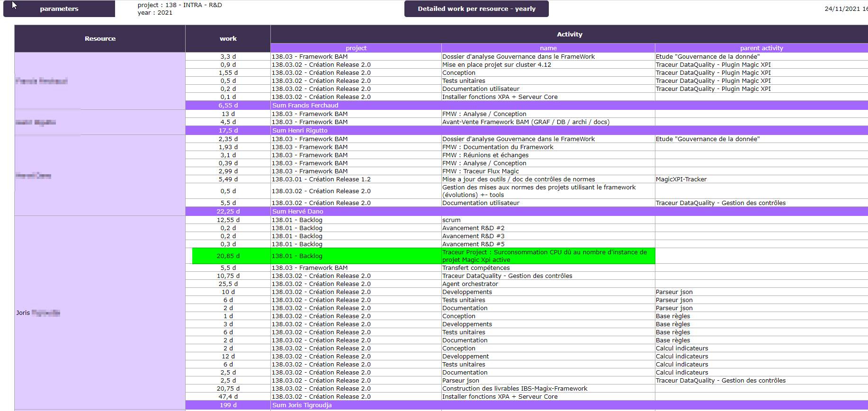The width and height of the screenshot is (868, 411).
Task: Click the green highlighted Traceur Project activity
Action: (545, 256)
